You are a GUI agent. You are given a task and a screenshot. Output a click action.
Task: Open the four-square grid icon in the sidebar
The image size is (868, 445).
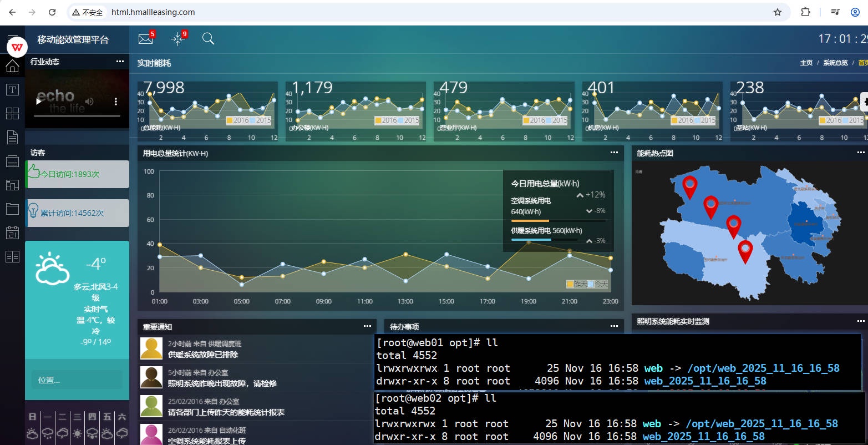click(x=12, y=113)
